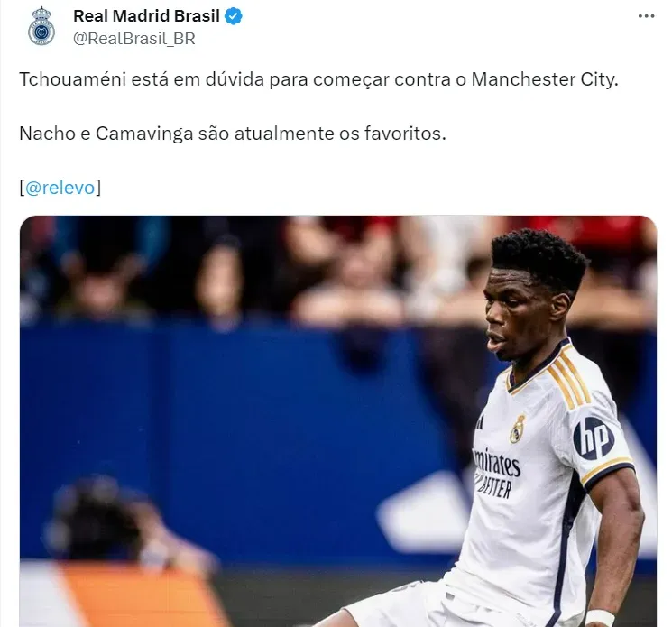Click the HP logo on the sleeve
Screen dimensions: 672x627
594,438
